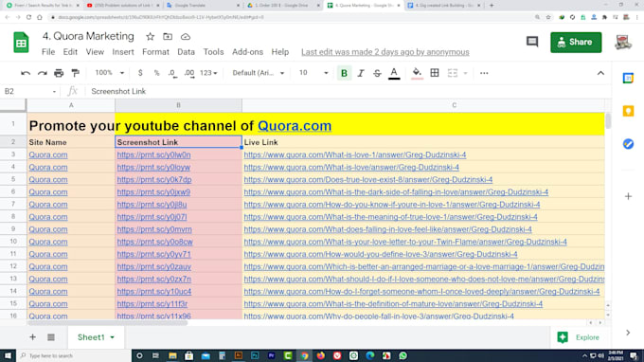Open Quora.com link in title row
The width and height of the screenshot is (644, 362).
click(295, 126)
